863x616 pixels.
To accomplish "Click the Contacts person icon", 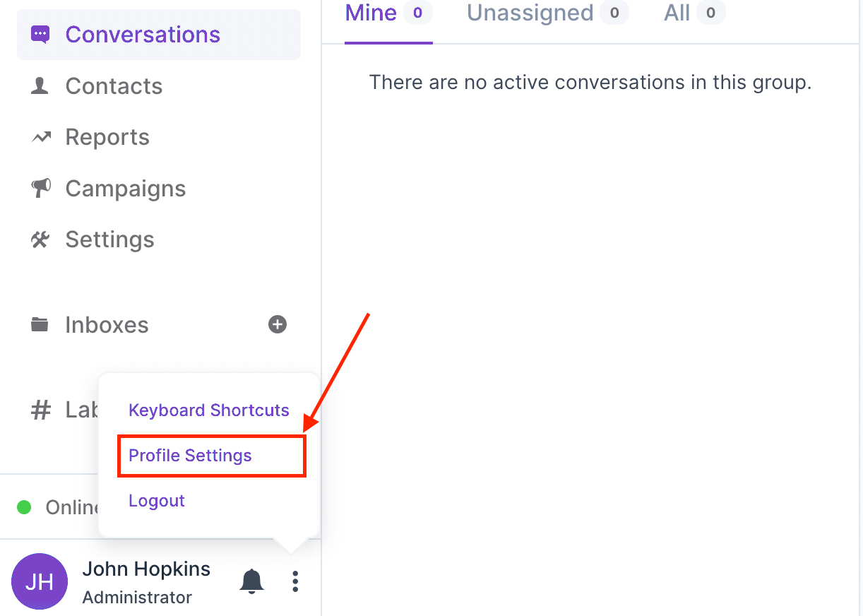I will [x=40, y=86].
